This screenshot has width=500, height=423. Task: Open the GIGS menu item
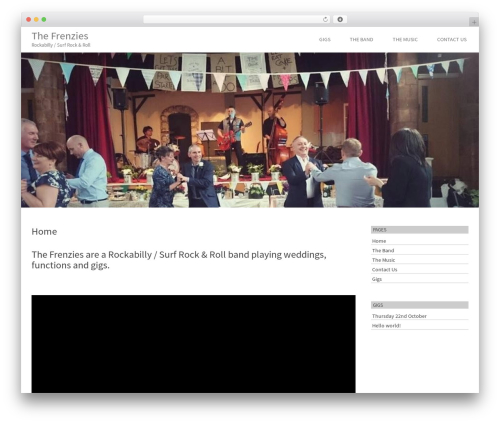(x=325, y=39)
